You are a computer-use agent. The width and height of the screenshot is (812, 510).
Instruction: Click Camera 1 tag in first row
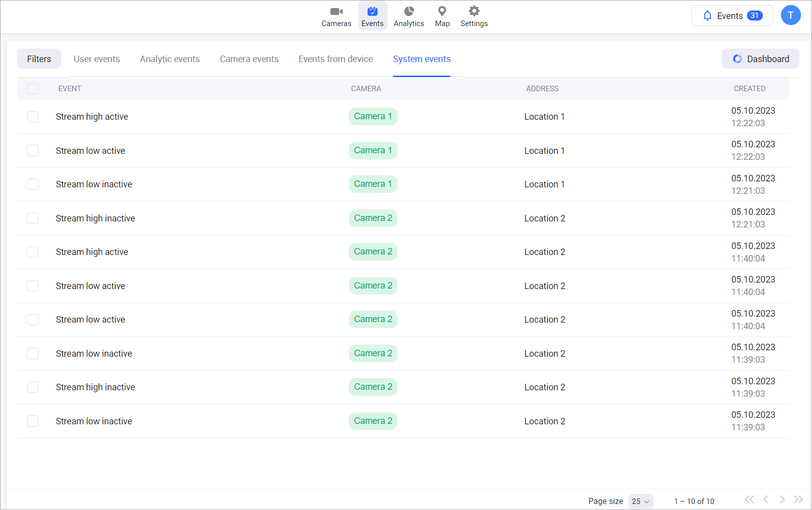(373, 116)
